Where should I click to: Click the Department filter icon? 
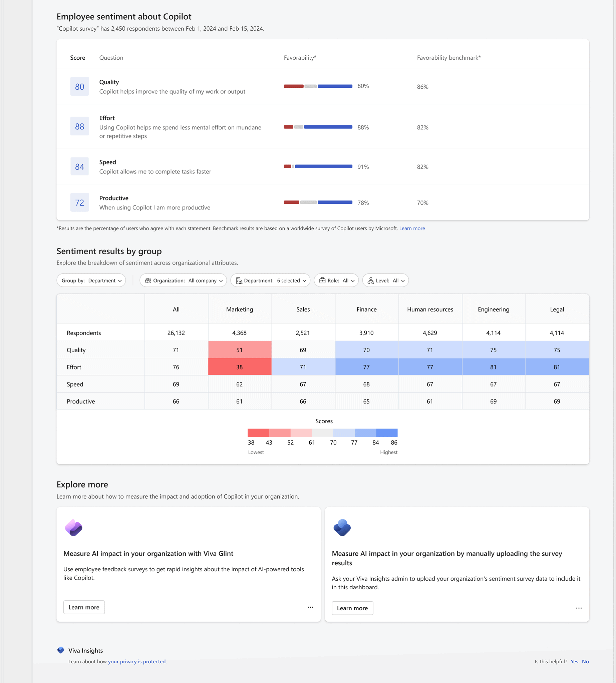tap(239, 280)
